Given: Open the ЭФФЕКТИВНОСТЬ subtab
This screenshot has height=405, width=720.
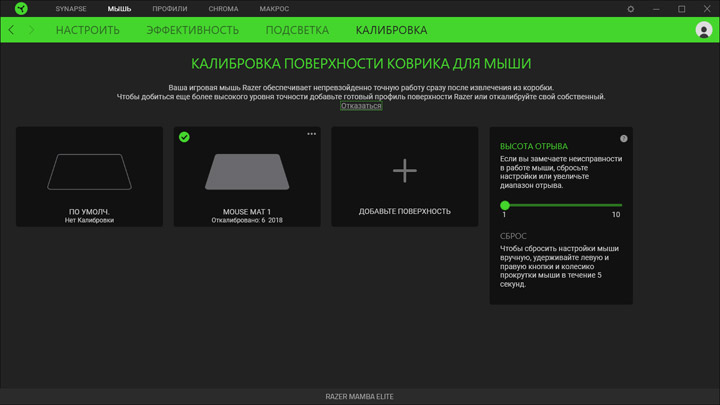Looking at the screenshot, I should tap(192, 30).
